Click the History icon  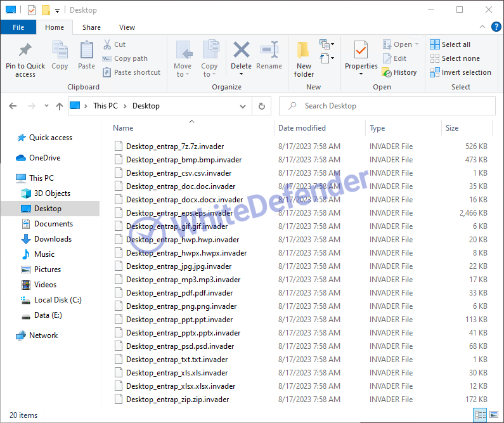pyautogui.click(x=387, y=72)
